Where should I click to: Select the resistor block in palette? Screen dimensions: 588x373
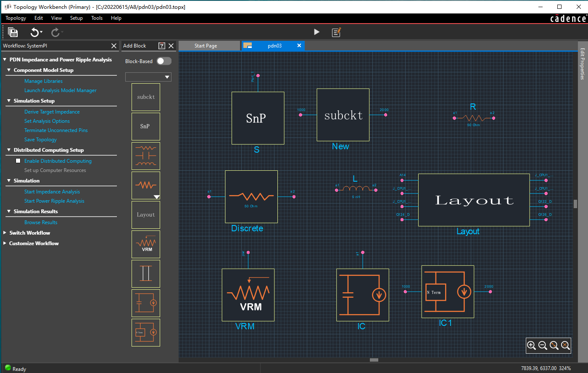click(146, 185)
